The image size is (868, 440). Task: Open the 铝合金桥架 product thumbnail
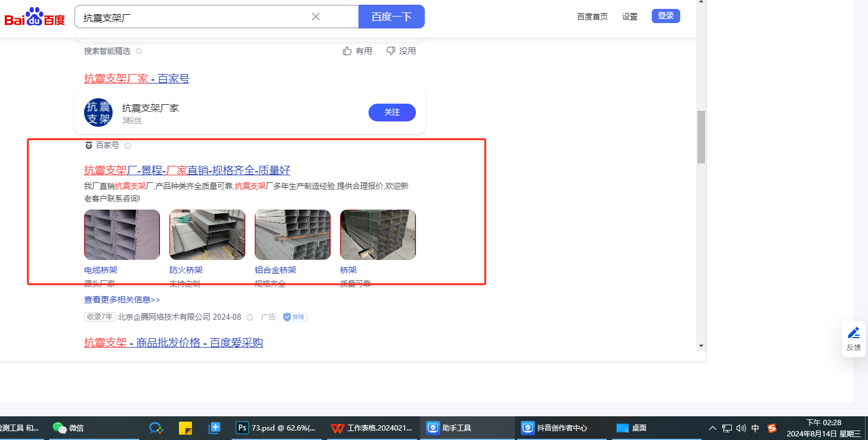[293, 235]
